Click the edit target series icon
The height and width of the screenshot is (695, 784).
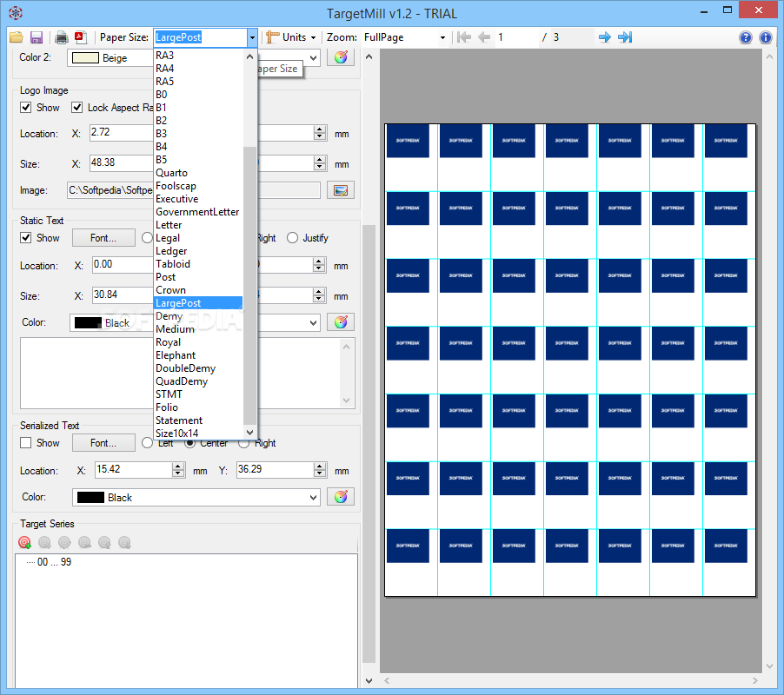64,542
